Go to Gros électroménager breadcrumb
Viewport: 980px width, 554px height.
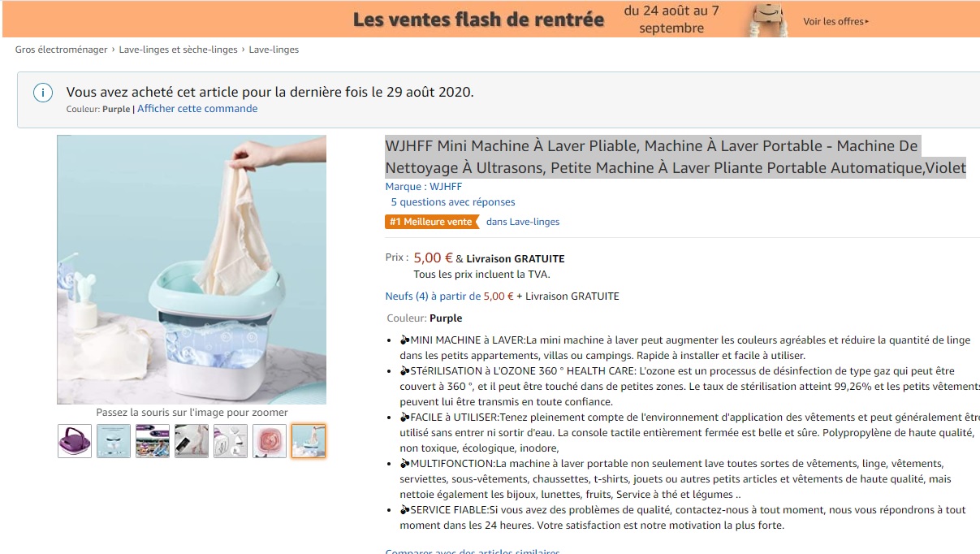tap(62, 50)
